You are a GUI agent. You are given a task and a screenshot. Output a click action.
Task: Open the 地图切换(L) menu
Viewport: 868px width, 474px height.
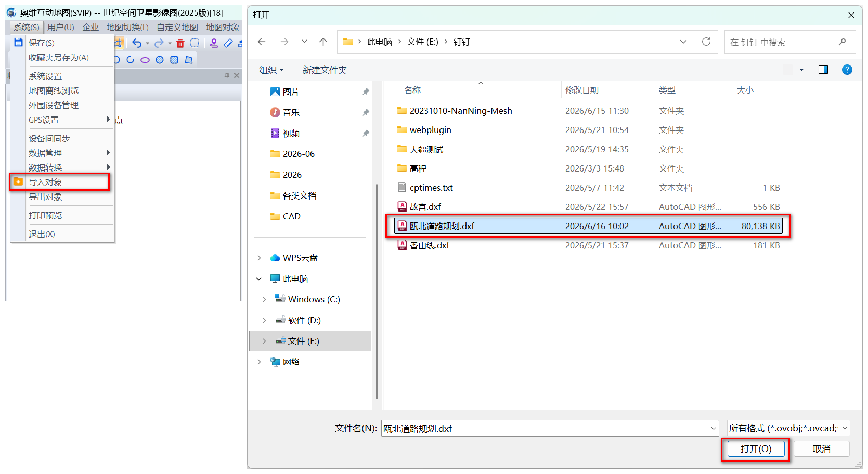127,27
